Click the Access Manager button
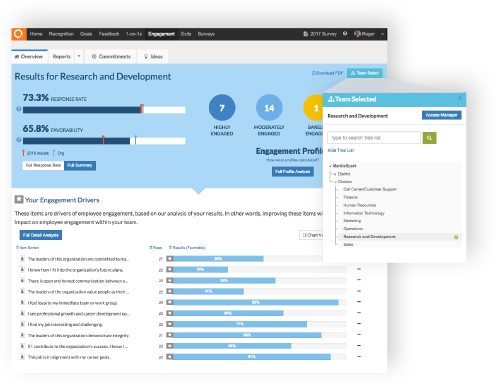The height and width of the screenshot is (386, 497). tap(442, 115)
